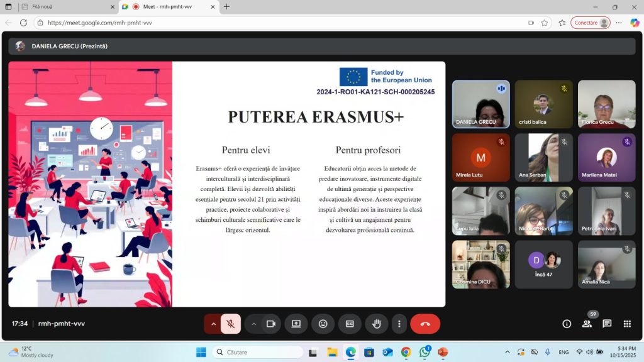Leave the call with red hang-up button
Image resolution: width=644 pixels, height=362 pixels.
(425, 324)
